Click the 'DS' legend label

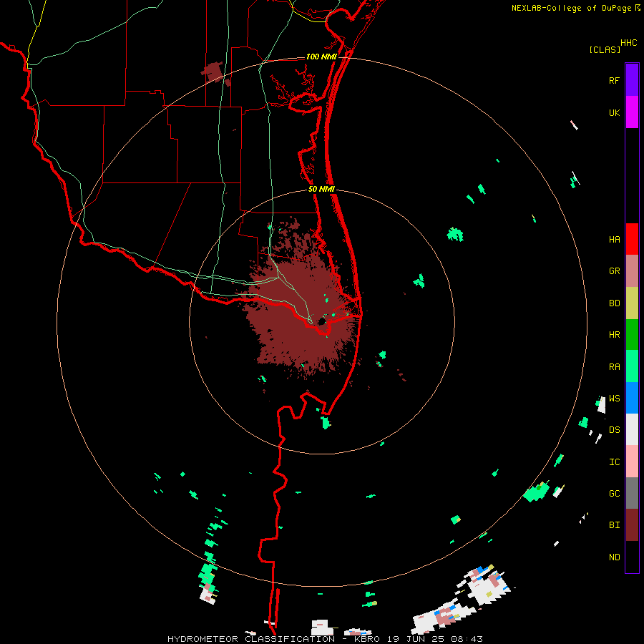point(615,430)
